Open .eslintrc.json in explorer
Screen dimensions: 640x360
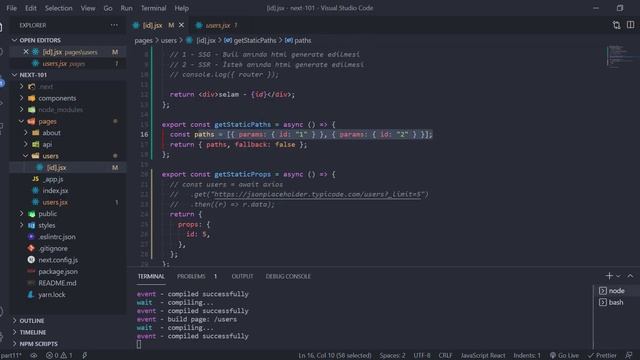[x=57, y=237]
